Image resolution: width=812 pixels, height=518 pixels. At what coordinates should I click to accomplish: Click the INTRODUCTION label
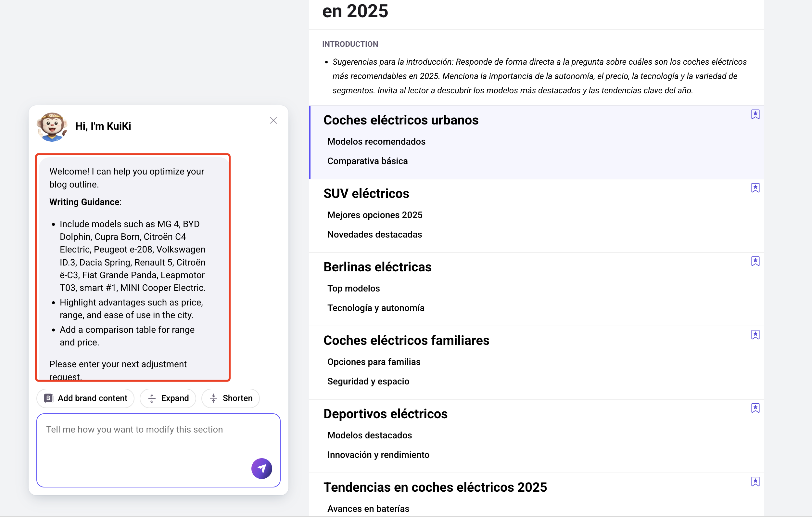tap(350, 44)
